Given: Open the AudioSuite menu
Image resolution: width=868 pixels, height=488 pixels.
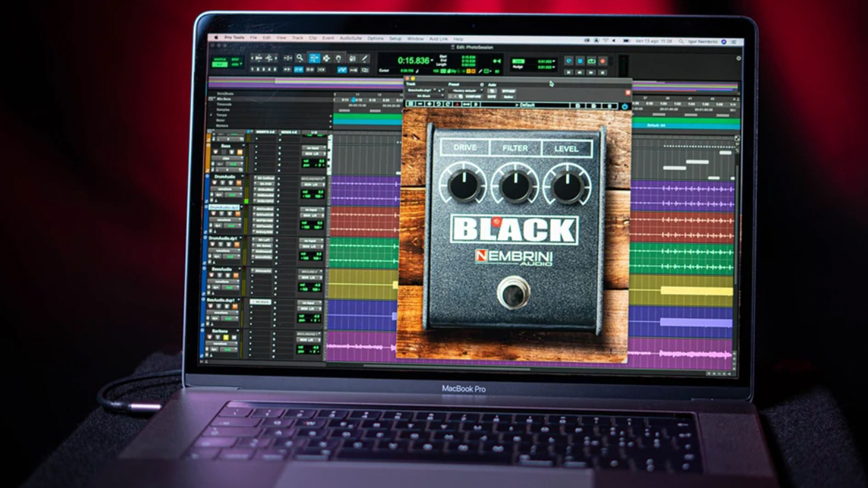Looking at the screenshot, I should tap(351, 39).
